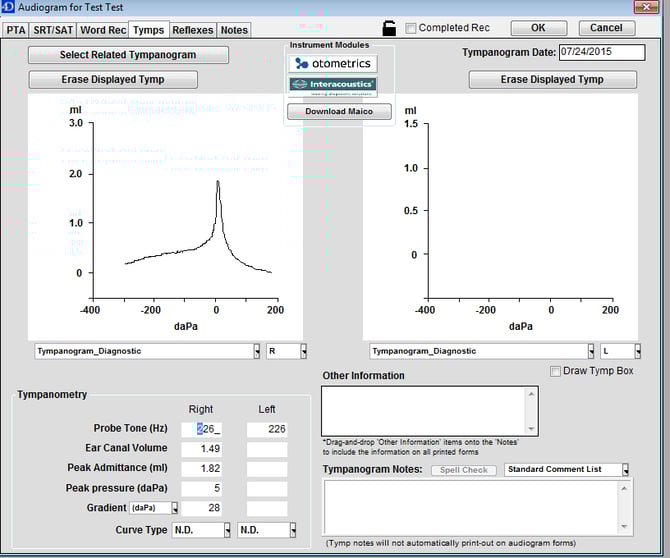Screen dimensions: 670x558
Task: Open the Interacoustics instrument module
Action: click(x=333, y=85)
